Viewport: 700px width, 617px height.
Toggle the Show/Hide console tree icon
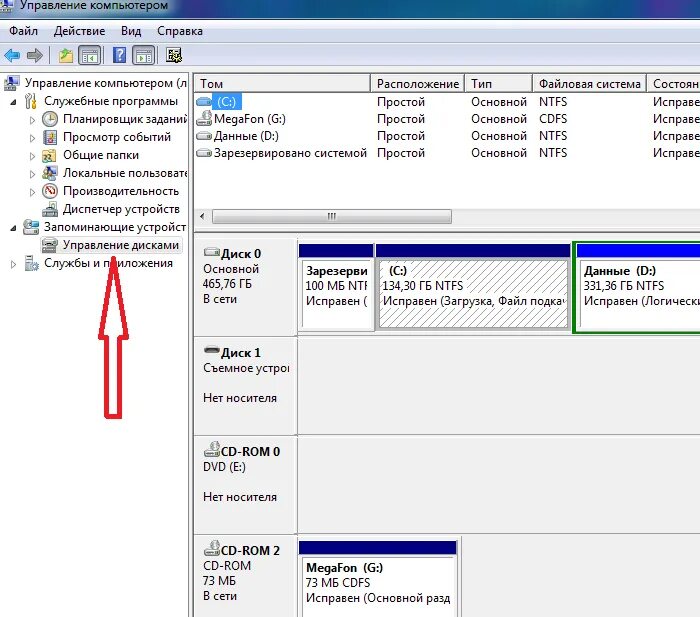pos(90,56)
